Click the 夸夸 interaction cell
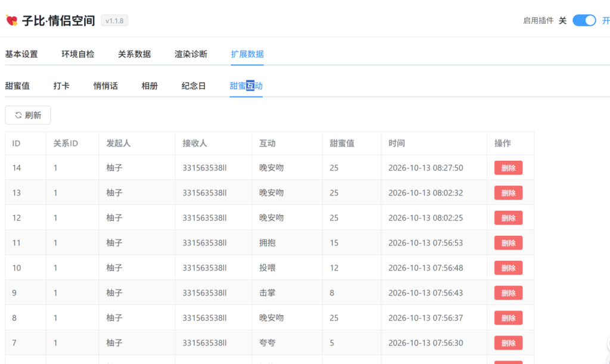 click(x=267, y=343)
